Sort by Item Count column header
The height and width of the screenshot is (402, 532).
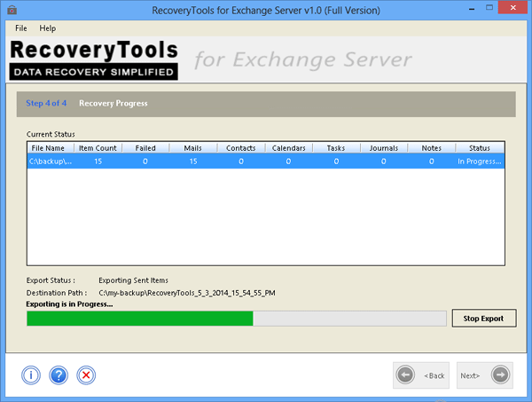[x=98, y=148]
